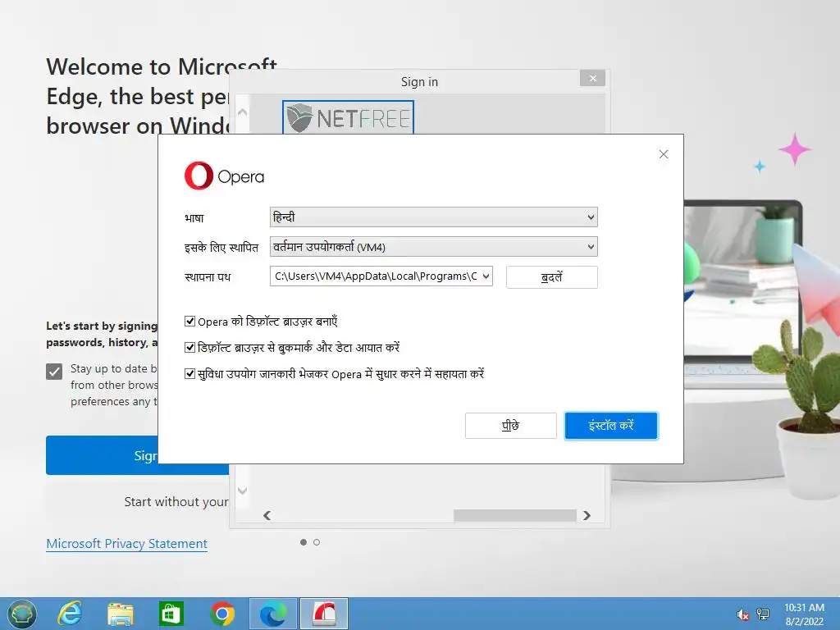Launch Google Chrome from taskbar
The width and height of the screenshot is (840, 630).
click(222, 614)
